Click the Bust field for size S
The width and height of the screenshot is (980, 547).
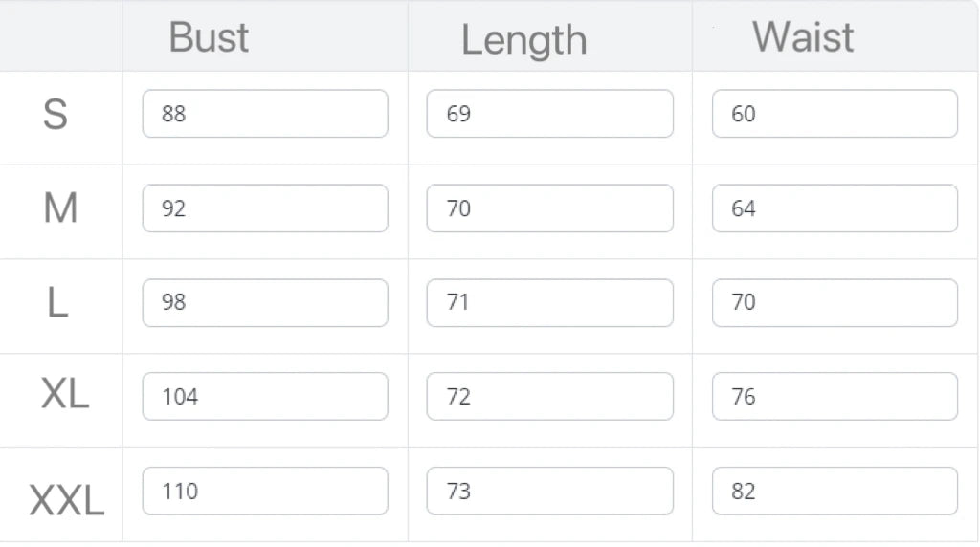pyautogui.click(x=265, y=114)
